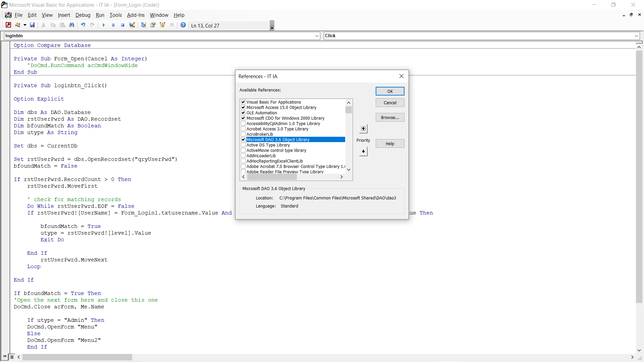The image size is (644, 362).
Task: Open the Tools menu
Action: pyautogui.click(x=115, y=15)
